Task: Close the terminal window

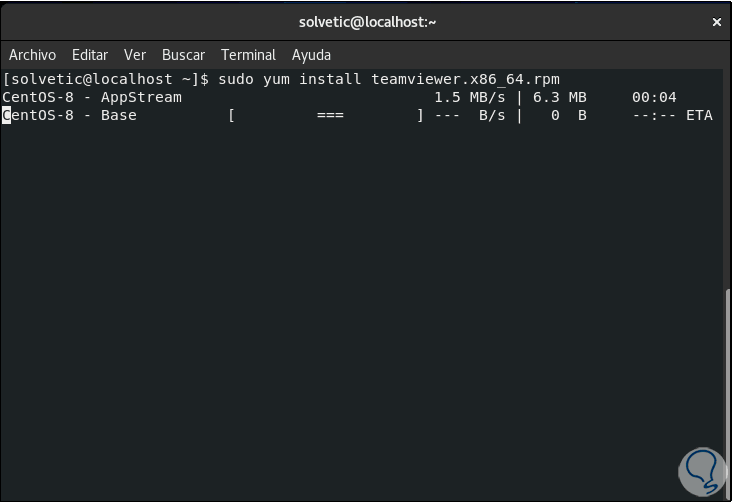Action: tap(716, 22)
